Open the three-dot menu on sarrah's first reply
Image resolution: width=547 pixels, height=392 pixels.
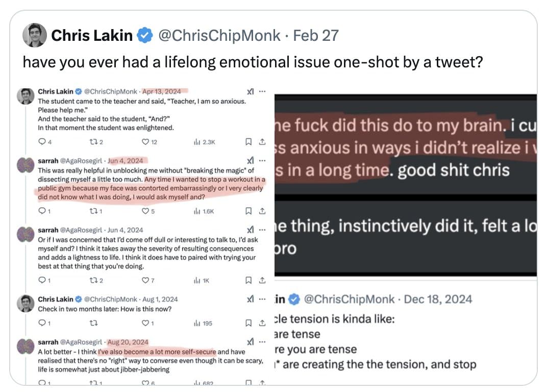pos(262,160)
